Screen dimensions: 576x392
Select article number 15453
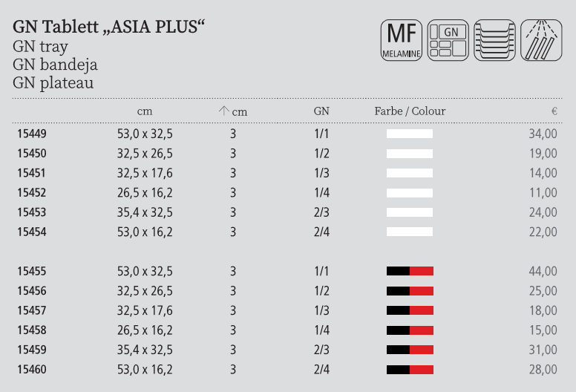(x=31, y=212)
